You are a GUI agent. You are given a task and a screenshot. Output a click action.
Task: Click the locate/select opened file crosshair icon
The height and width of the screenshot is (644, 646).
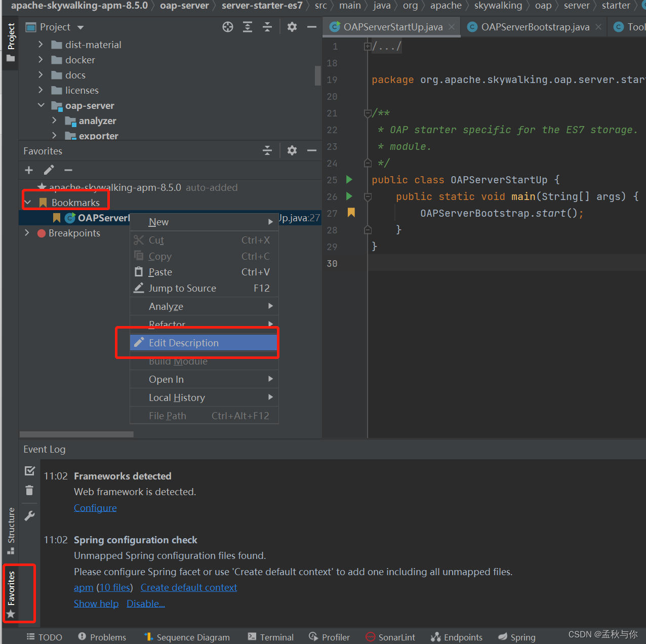pos(228,27)
